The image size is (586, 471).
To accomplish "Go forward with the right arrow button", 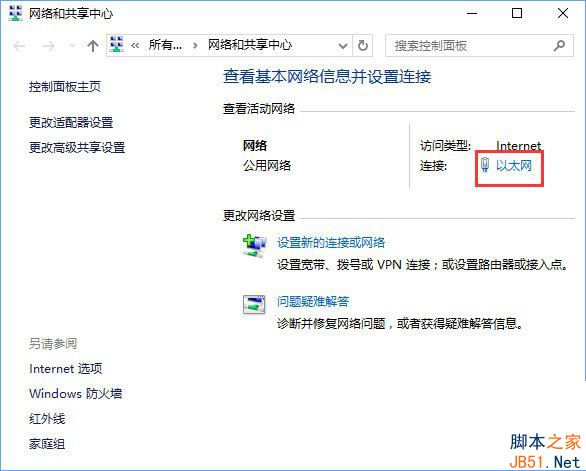I will (x=49, y=46).
